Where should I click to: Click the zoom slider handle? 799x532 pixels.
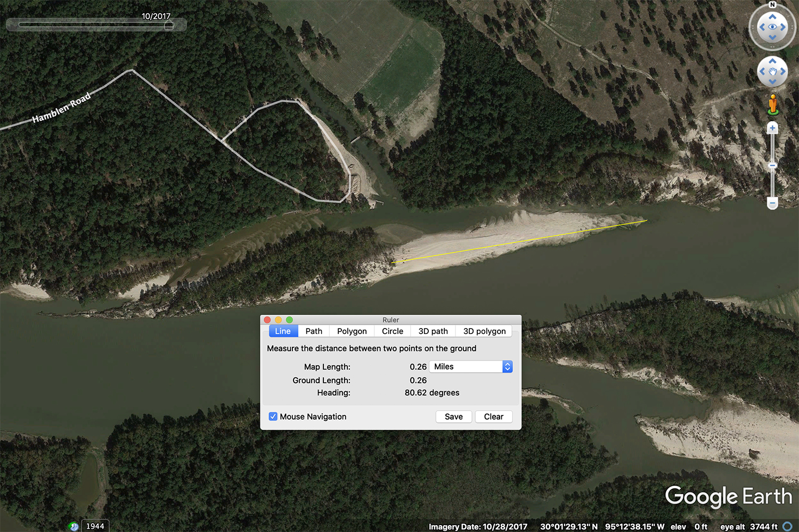coord(772,166)
